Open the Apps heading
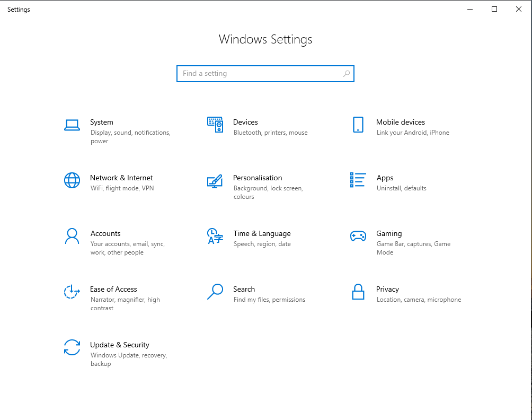This screenshot has height=420, width=532. [x=385, y=178]
